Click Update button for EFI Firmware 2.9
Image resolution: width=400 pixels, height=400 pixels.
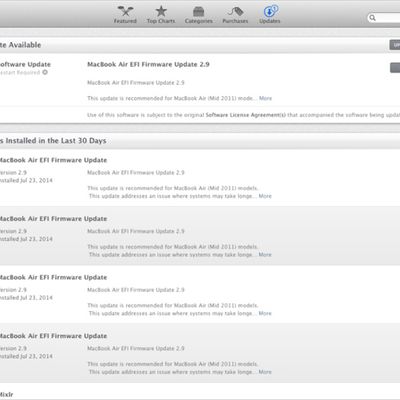(x=395, y=68)
